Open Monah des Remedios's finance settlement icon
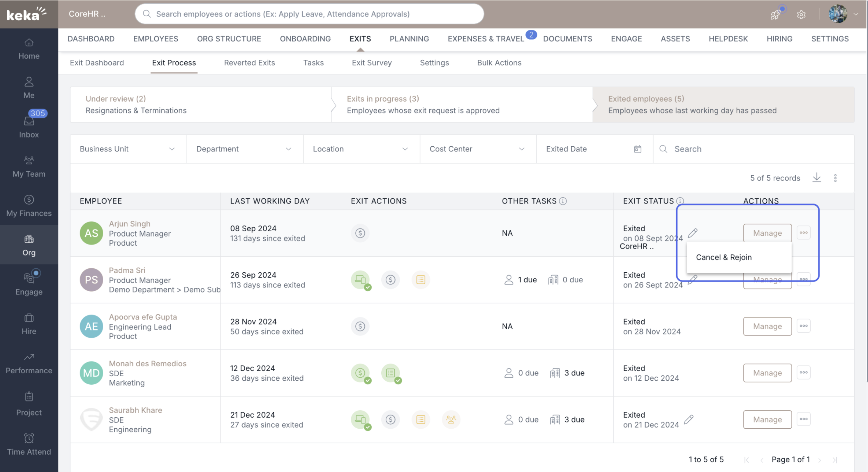868x472 pixels. point(360,373)
